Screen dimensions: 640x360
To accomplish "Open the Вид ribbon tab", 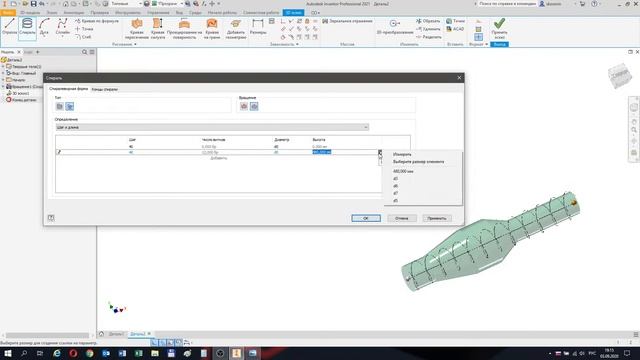I will pyautogui.click(x=179, y=13).
